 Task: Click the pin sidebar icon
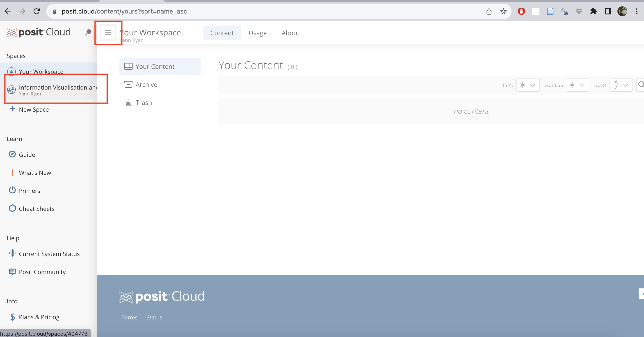(87, 32)
